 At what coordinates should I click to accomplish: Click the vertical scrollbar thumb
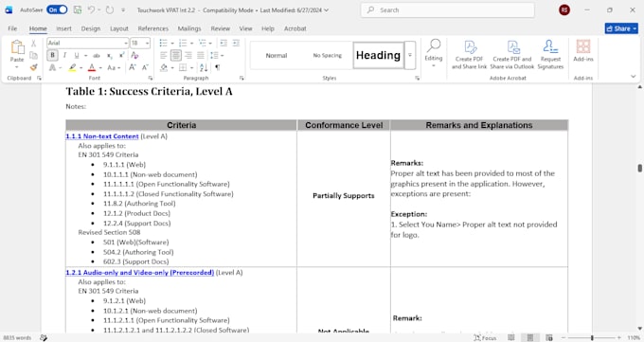pyautogui.click(x=639, y=168)
